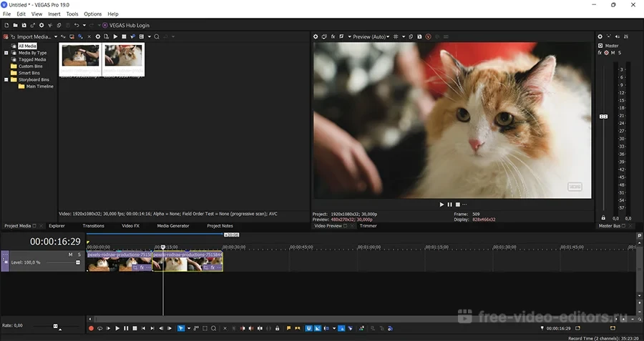Viewport: 644px width, 341px height.
Task: Open video preview properties gear icon
Action: point(316,36)
